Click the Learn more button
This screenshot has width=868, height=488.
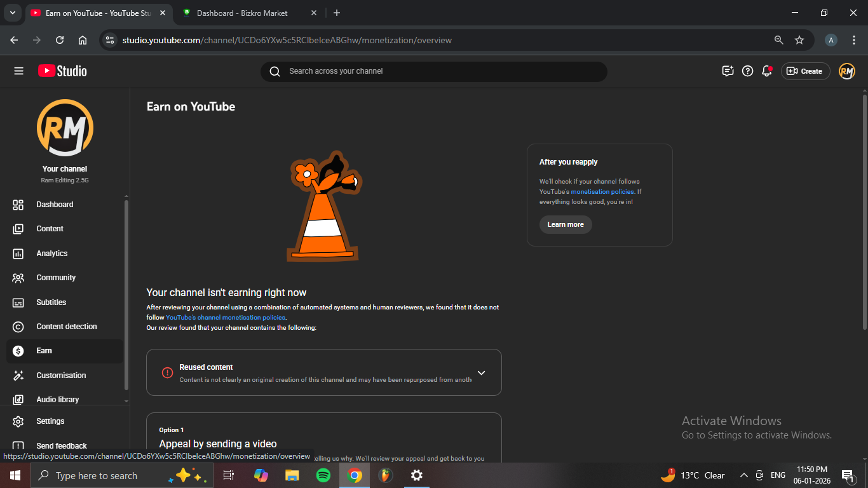(565, 224)
